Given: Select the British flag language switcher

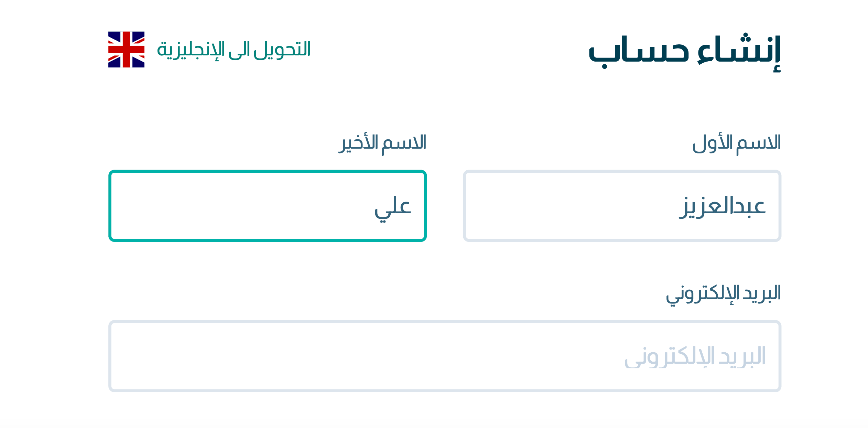Looking at the screenshot, I should coord(126,50).
